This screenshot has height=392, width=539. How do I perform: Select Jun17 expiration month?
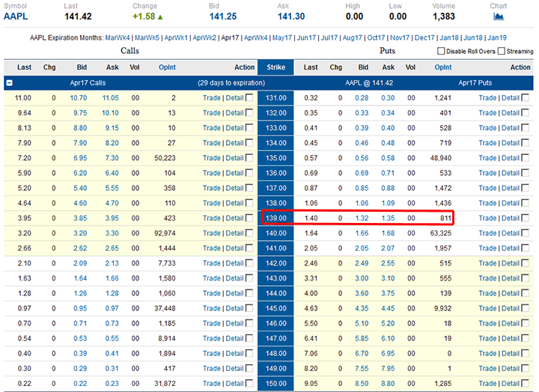pos(306,38)
